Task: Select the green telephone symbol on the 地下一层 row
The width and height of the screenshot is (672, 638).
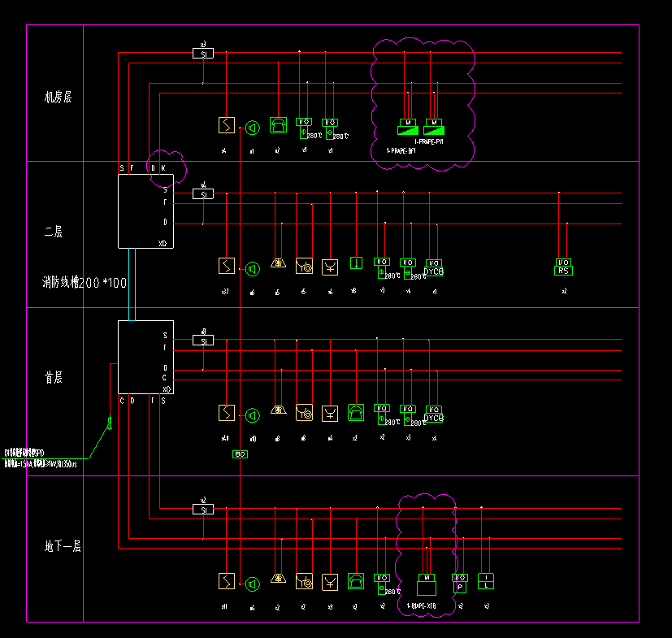Action: (356, 581)
